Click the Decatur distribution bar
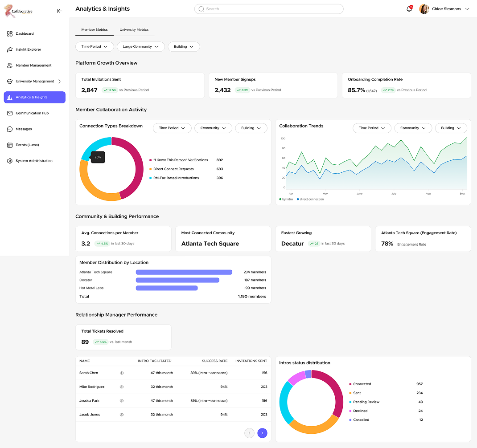This screenshot has width=477, height=448. pyautogui.click(x=178, y=280)
